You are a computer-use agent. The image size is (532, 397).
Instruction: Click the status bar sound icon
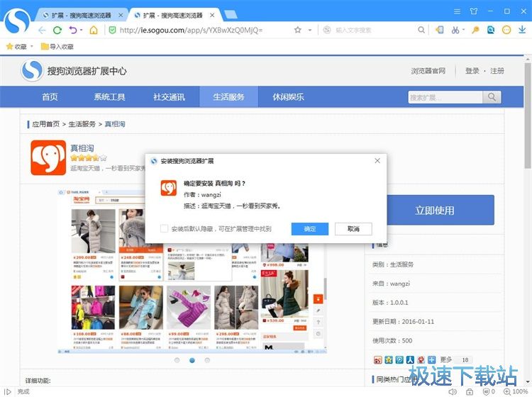tap(452, 391)
